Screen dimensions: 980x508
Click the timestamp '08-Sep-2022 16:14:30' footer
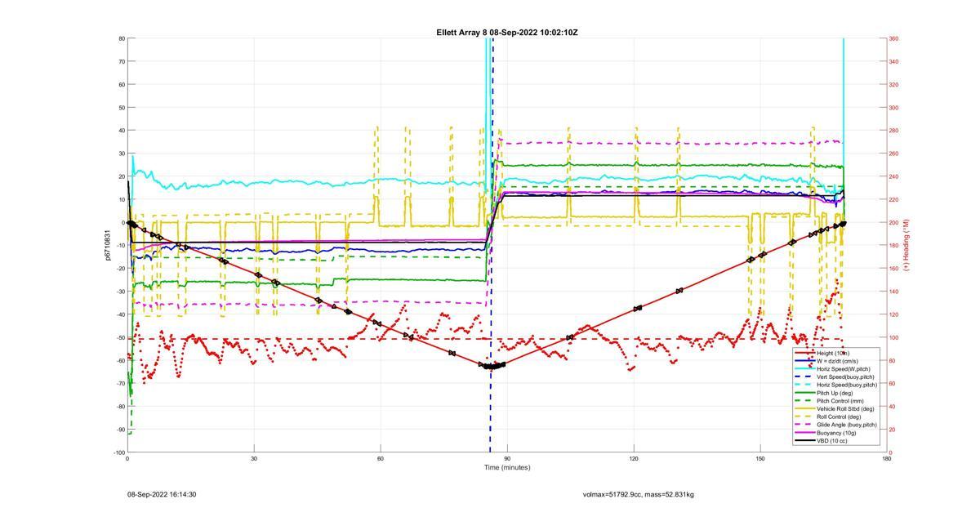click(x=162, y=494)
